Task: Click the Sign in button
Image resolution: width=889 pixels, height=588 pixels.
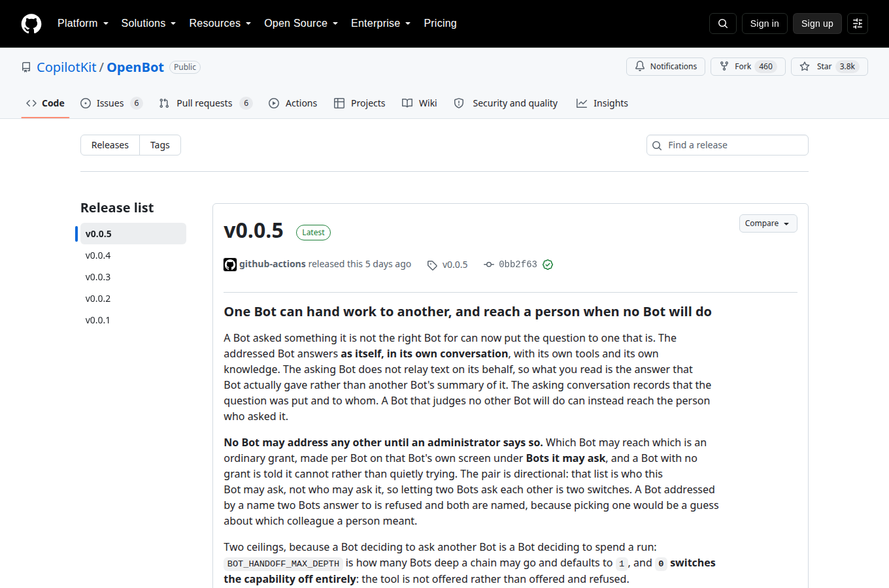Action: [x=765, y=24]
